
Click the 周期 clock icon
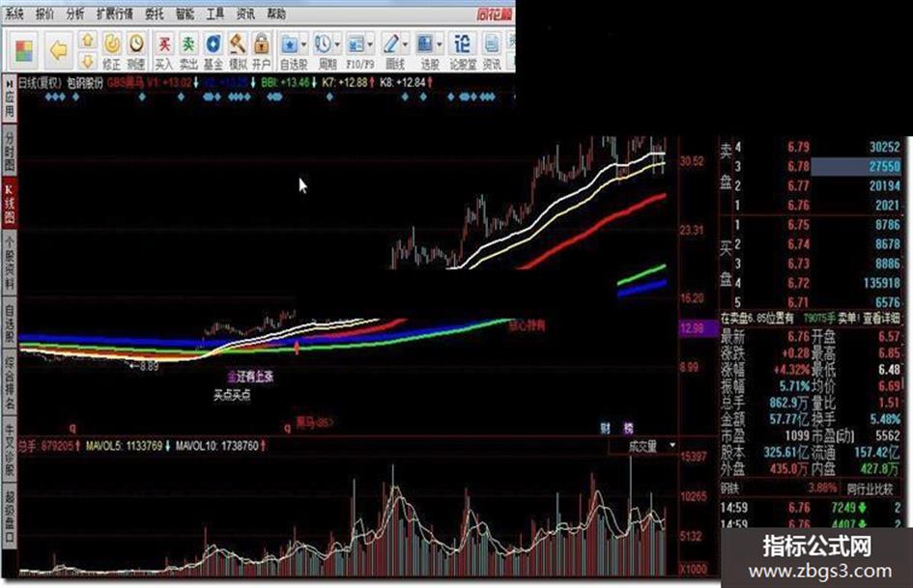click(x=323, y=44)
